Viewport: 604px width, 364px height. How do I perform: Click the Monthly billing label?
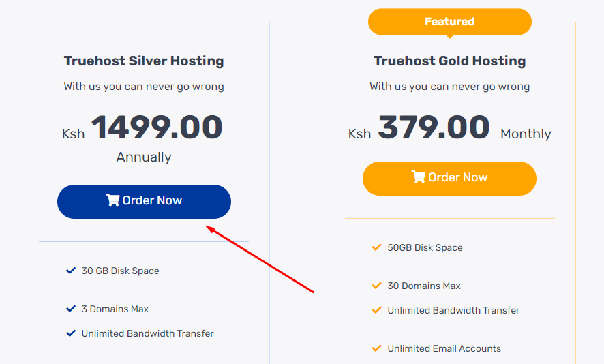[x=526, y=134]
